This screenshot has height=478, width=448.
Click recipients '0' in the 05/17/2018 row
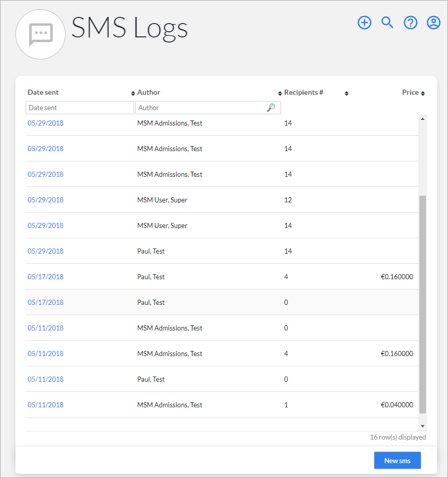(286, 302)
